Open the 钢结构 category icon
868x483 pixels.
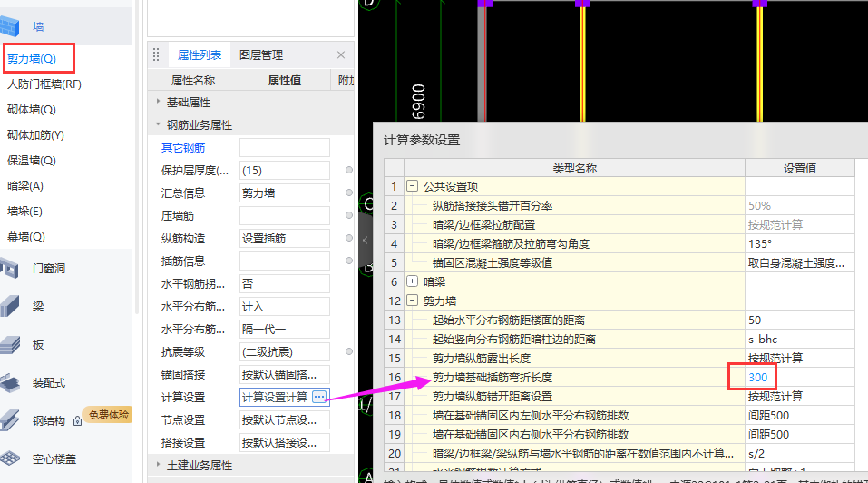tap(10, 420)
